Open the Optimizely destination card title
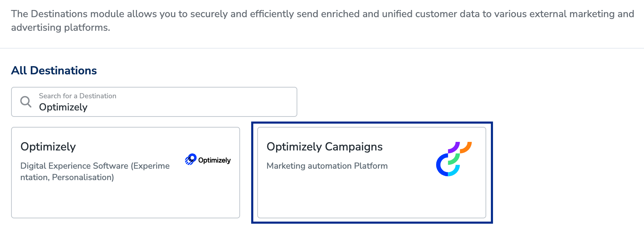The width and height of the screenshot is (644, 228). [48, 147]
